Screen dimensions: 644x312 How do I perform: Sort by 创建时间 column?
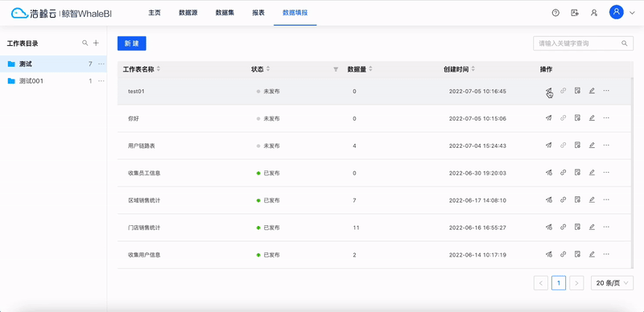tap(473, 69)
